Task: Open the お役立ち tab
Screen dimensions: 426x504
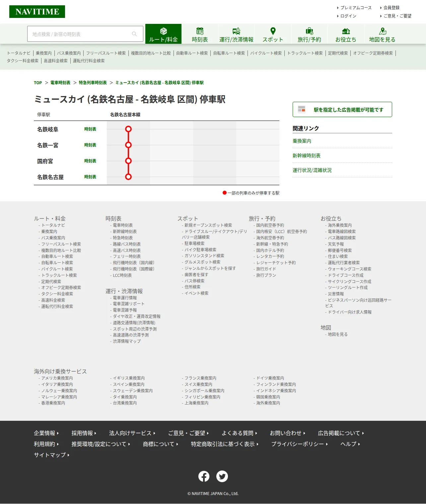Action: pyautogui.click(x=346, y=34)
